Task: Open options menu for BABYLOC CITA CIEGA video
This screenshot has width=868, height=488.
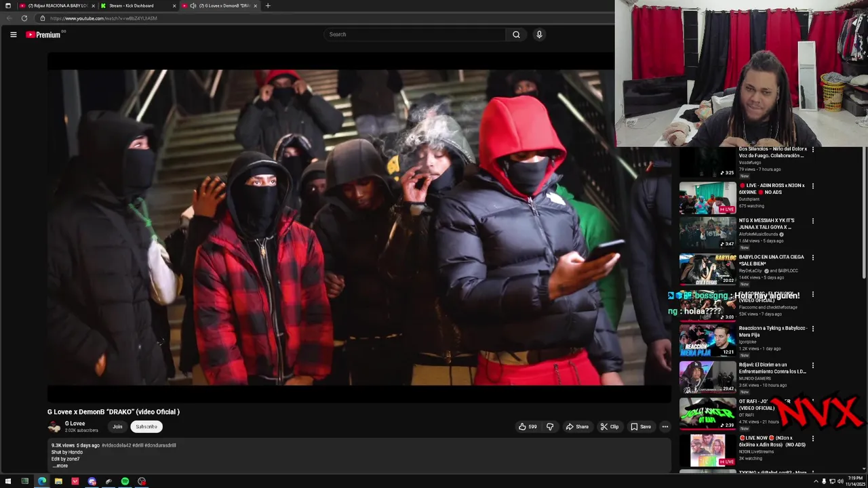Action: pyautogui.click(x=812, y=258)
